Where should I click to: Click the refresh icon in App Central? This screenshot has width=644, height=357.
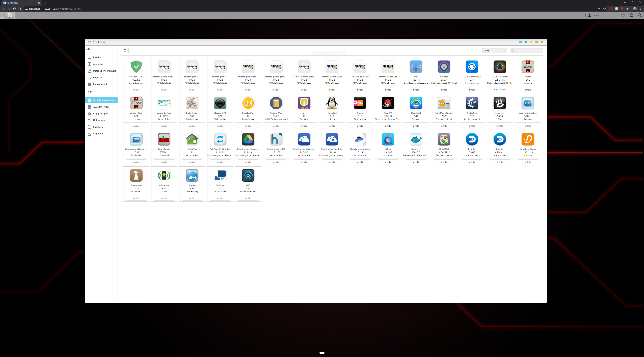point(125,50)
